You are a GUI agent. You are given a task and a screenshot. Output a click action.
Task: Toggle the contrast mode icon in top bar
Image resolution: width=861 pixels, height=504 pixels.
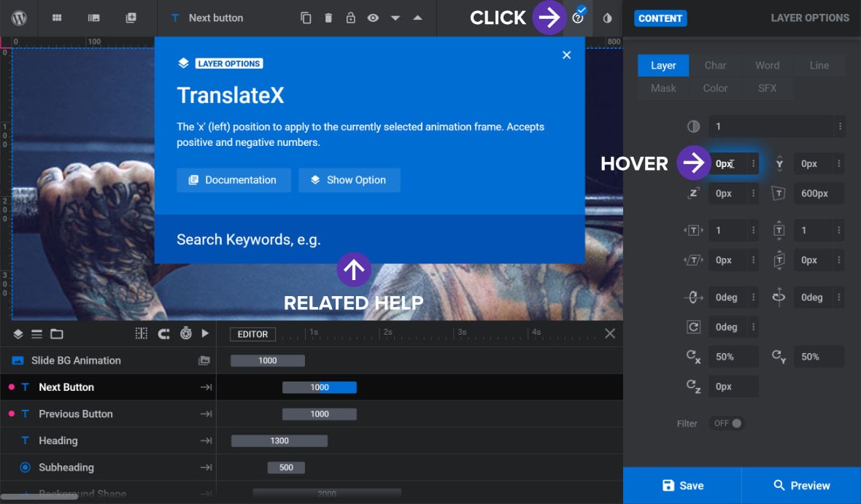click(607, 18)
